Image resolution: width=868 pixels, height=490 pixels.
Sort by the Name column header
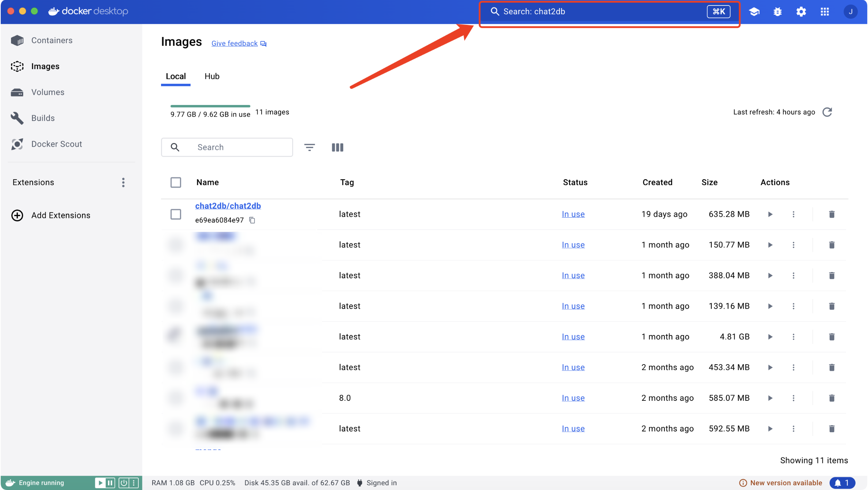coord(207,182)
